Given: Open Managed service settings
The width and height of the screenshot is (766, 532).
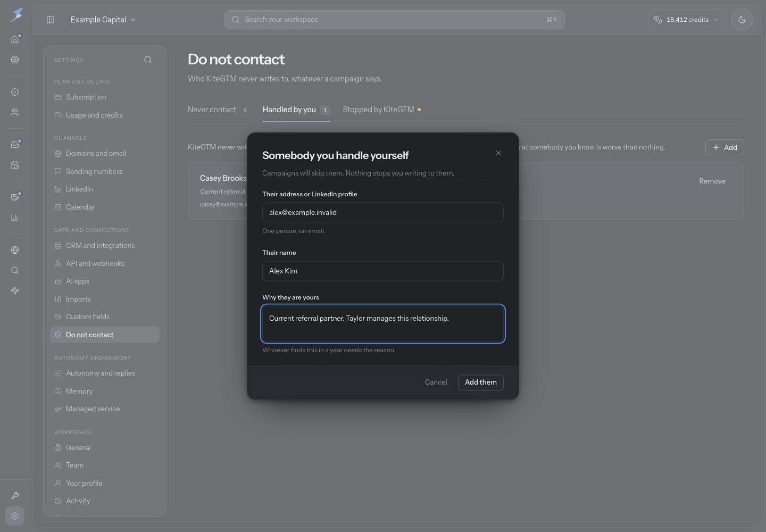Looking at the screenshot, I should 105,409.
